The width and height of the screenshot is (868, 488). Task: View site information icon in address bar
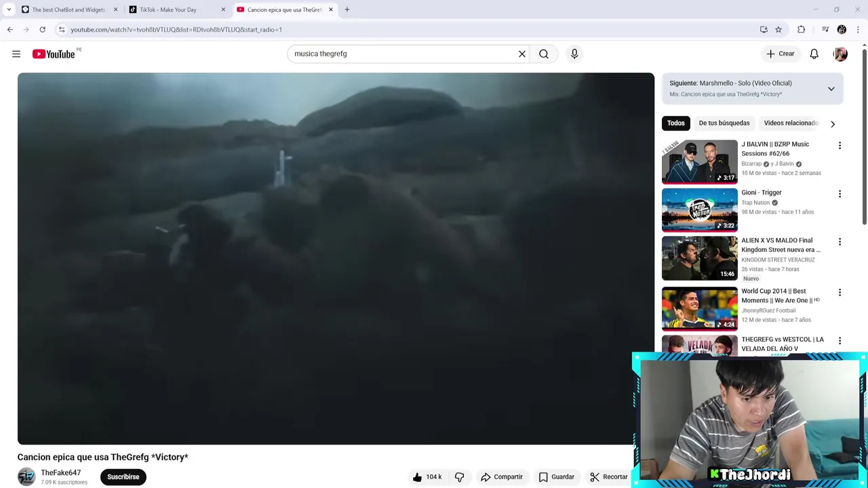pyautogui.click(x=62, y=29)
